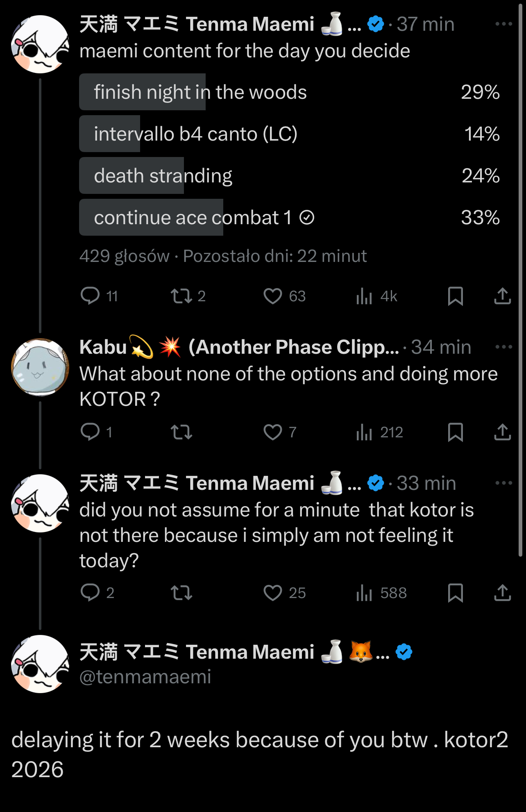Open the @tenmamaemi handle link
This screenshot has height=812, width=526.
(x=145, y=677)
